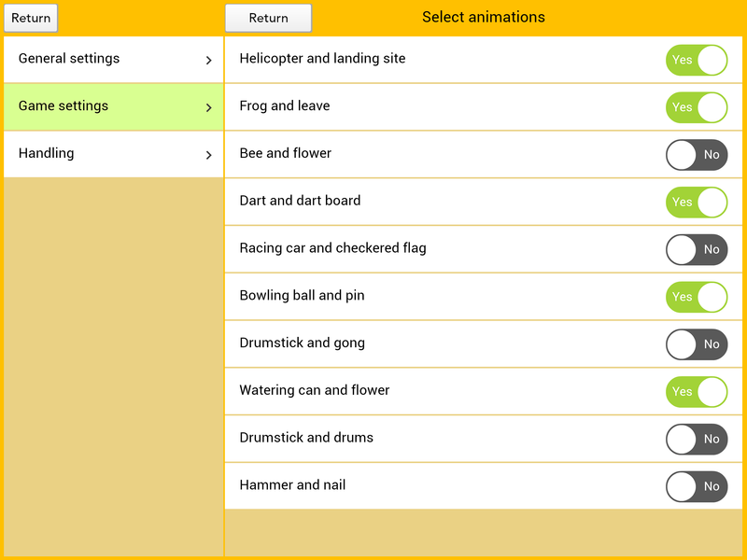Select the Handling menu item
This screenshot has width=747, height=560.
tap(47, 153)
